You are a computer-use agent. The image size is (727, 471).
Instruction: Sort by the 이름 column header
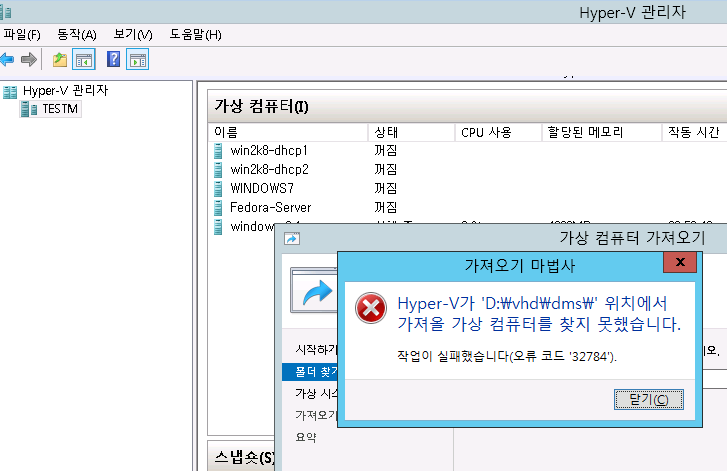[x=287, y=133]
